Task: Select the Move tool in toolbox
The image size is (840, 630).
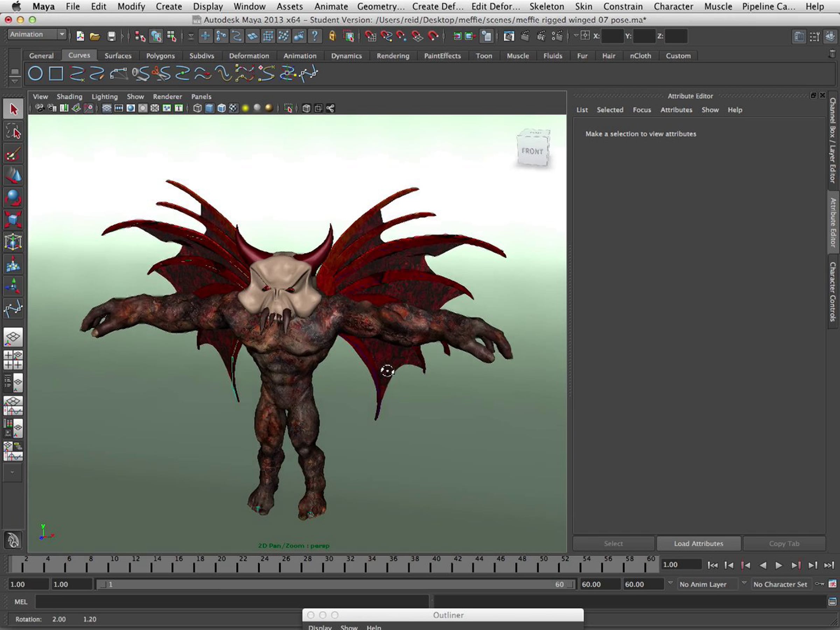Action: [x=13, y=176]
